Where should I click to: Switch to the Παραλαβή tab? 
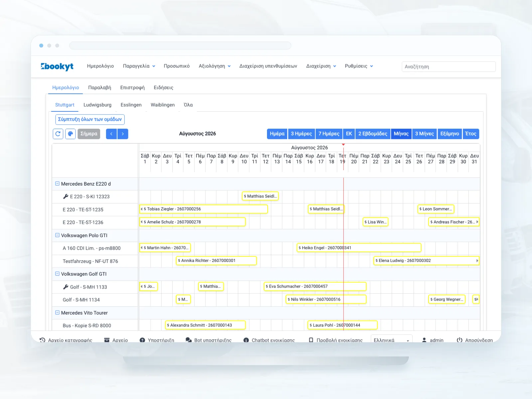[x=99, y=87]
